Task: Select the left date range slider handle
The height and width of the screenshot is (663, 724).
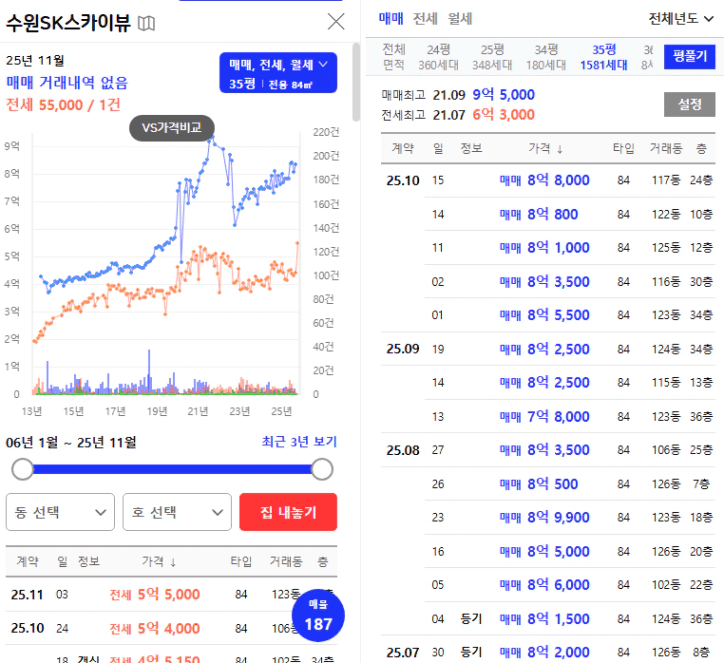Action: click(23, 470)
